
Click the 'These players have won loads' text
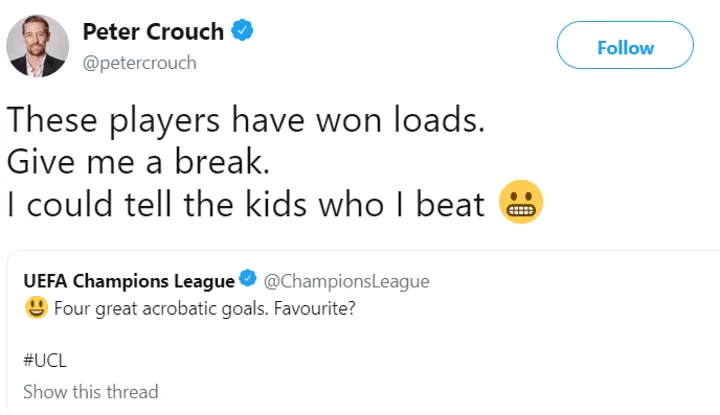click(x=246, y=120)
